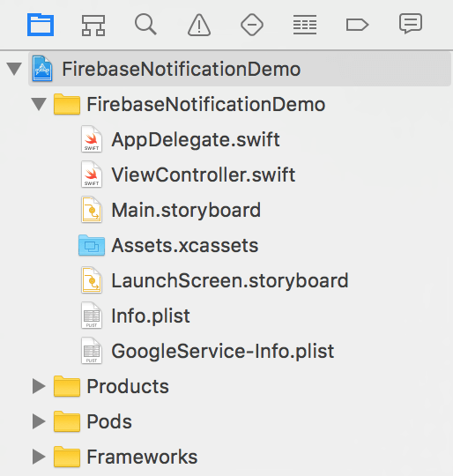This screenshot has width=453, height=476.
Task: Open the Find navigator search icon
Action: pyautogui.click(x=145, y=25)
